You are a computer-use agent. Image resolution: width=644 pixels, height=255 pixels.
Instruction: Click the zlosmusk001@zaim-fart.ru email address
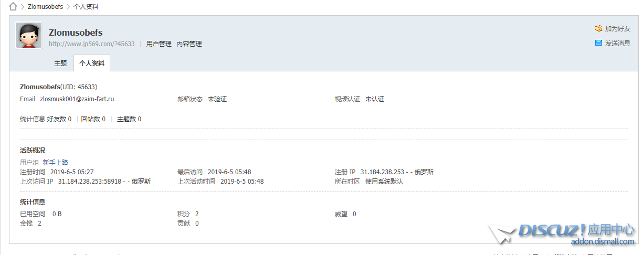pos(77,99)
